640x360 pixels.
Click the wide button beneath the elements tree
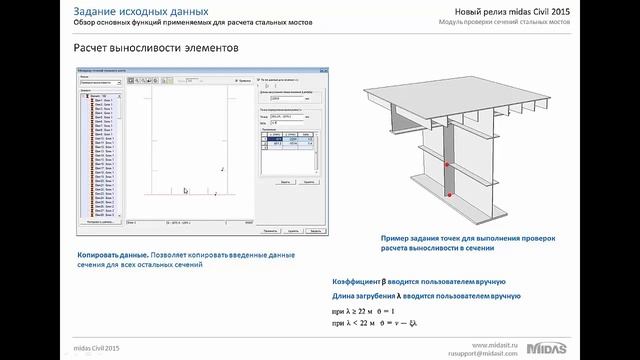101,222
